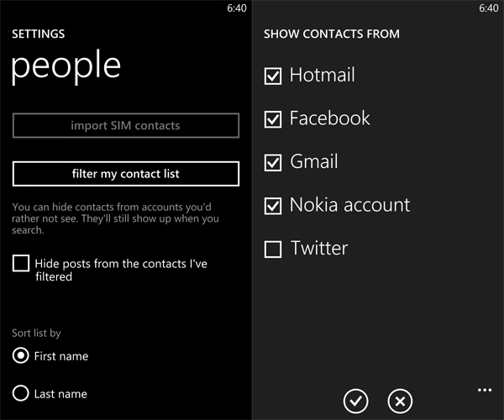Image resolution: width=504 pixels, height=420 pixels.
Task: Tap the Twitter label text
Action: point(319,248)
